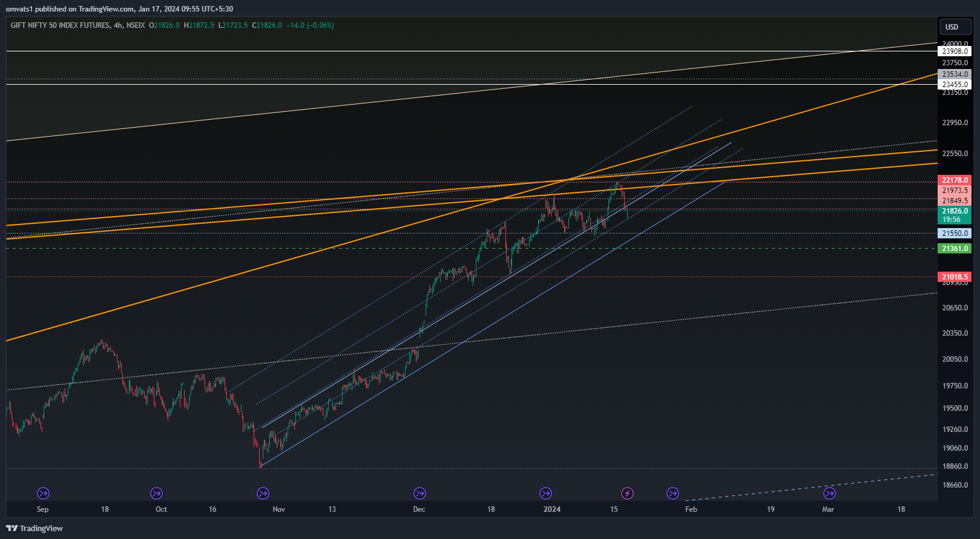The image size is (980, 539).
Task: Click the green 21826.0 current price label
Action: [x=955, y=211]
